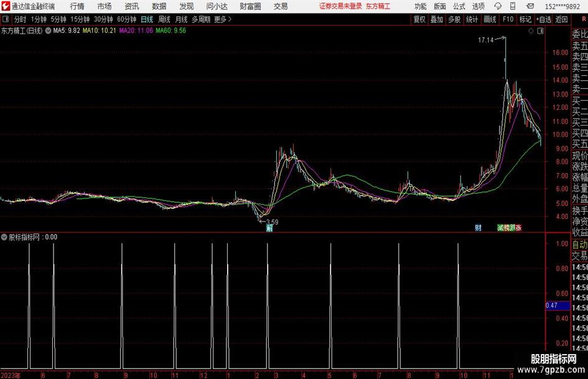The height and width of the screenshot is (379, 588).
Task: Click the 东方精工 stock name link
Action: [x=378, y=6]
